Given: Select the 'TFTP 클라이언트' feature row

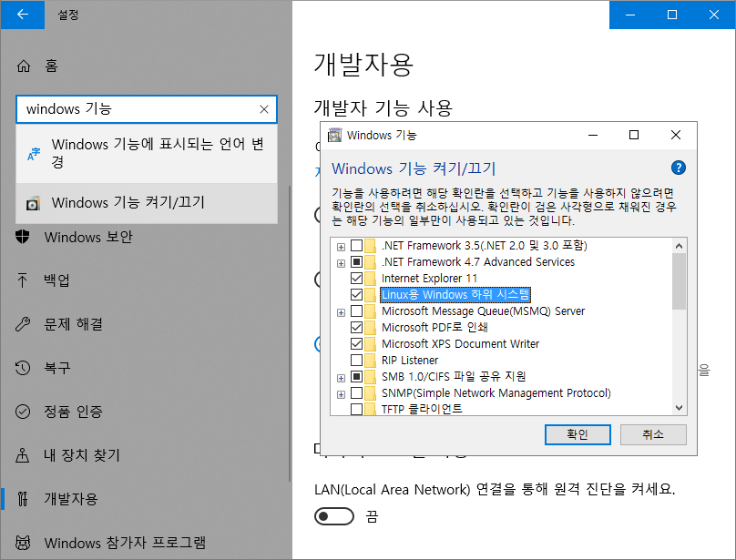Looking at the screenshot, I should click(x=422, y=409).
